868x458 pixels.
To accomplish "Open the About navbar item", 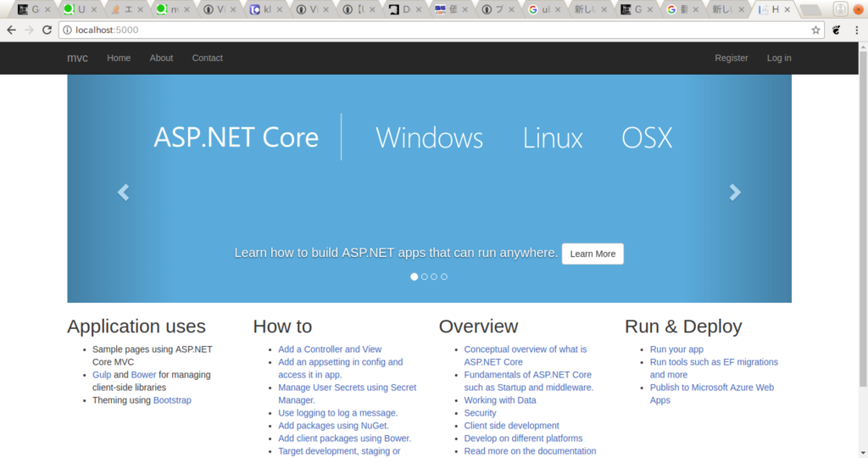I will tap(161, 58).
